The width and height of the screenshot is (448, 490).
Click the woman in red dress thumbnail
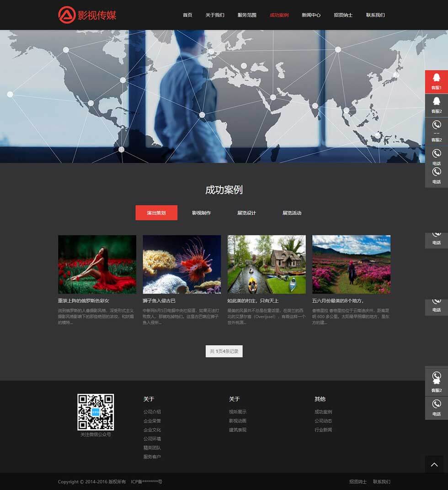pos(97,264)
